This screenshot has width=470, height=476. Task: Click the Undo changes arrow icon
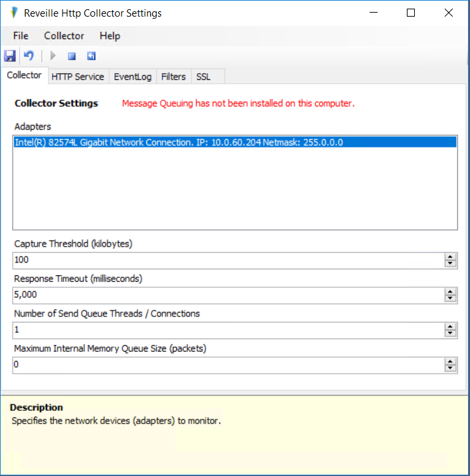point(29,56)
